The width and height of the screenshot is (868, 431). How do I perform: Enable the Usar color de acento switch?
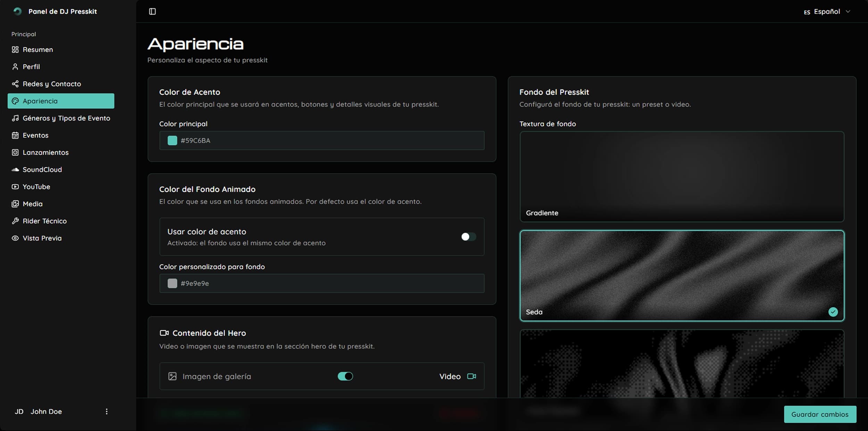pyautogui.click(x=468, y=237)
